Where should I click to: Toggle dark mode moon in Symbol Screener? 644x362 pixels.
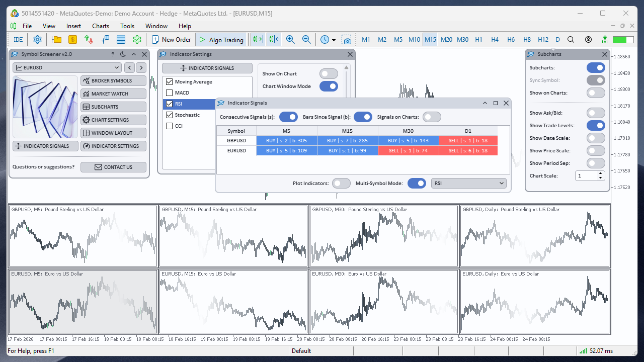pos(123,54)
